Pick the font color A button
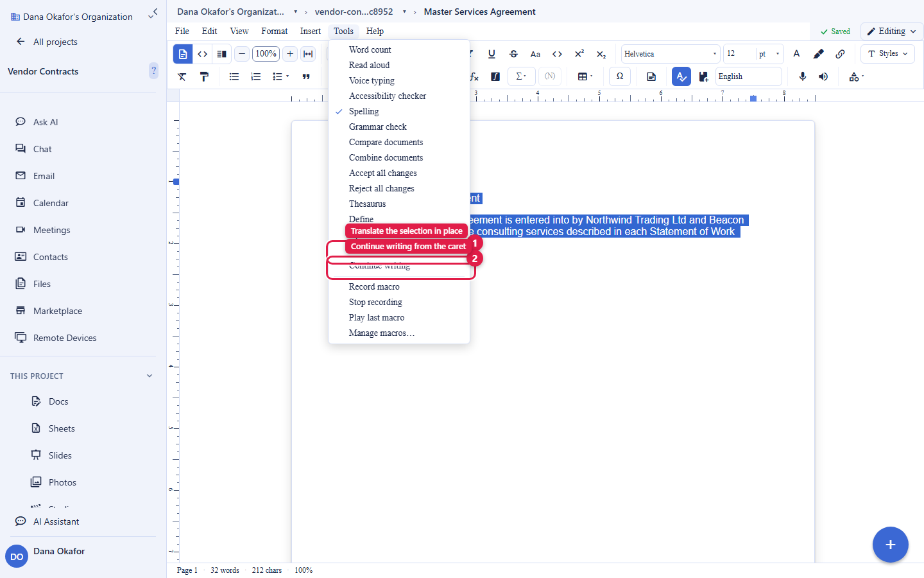Viewport: 924px width, 578px height. pos(797,54)
